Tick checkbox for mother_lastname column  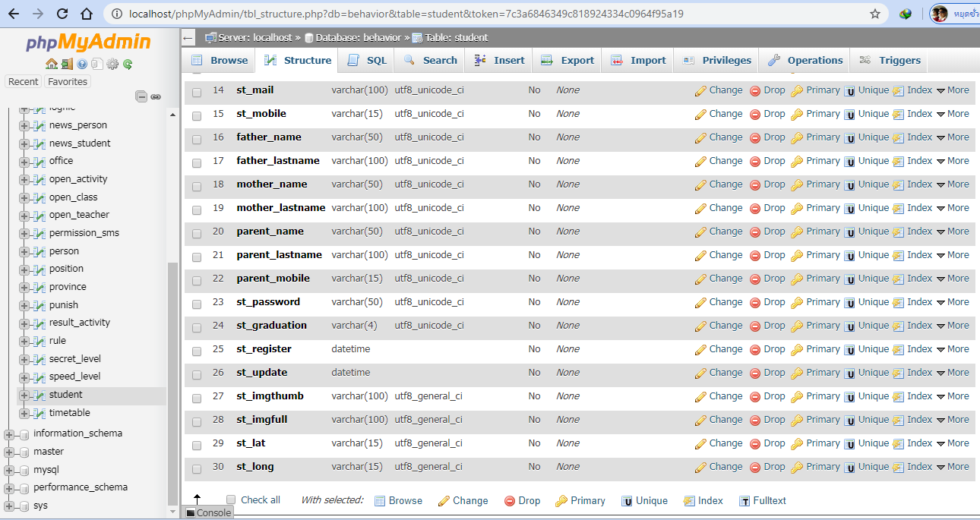point(197,210)
